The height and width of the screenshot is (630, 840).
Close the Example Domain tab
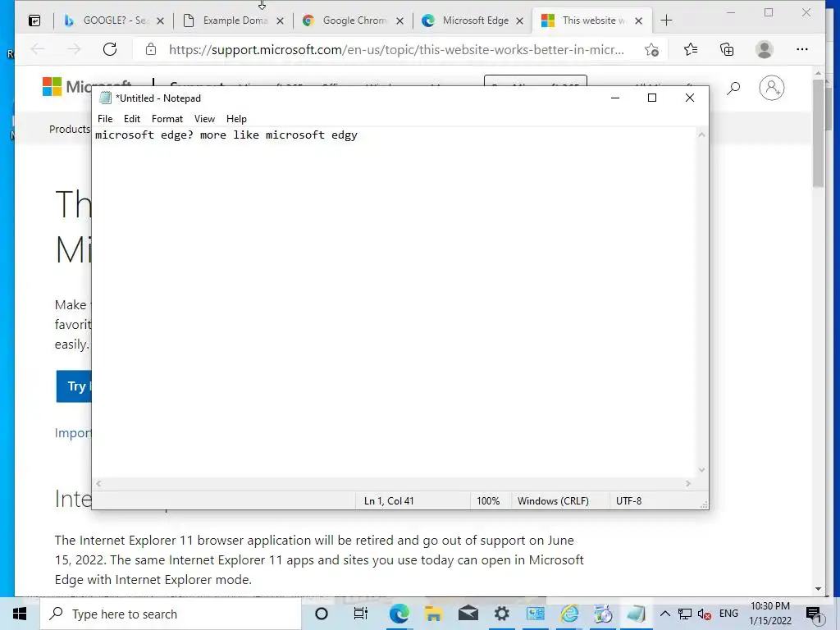click(x=281, y=21)
